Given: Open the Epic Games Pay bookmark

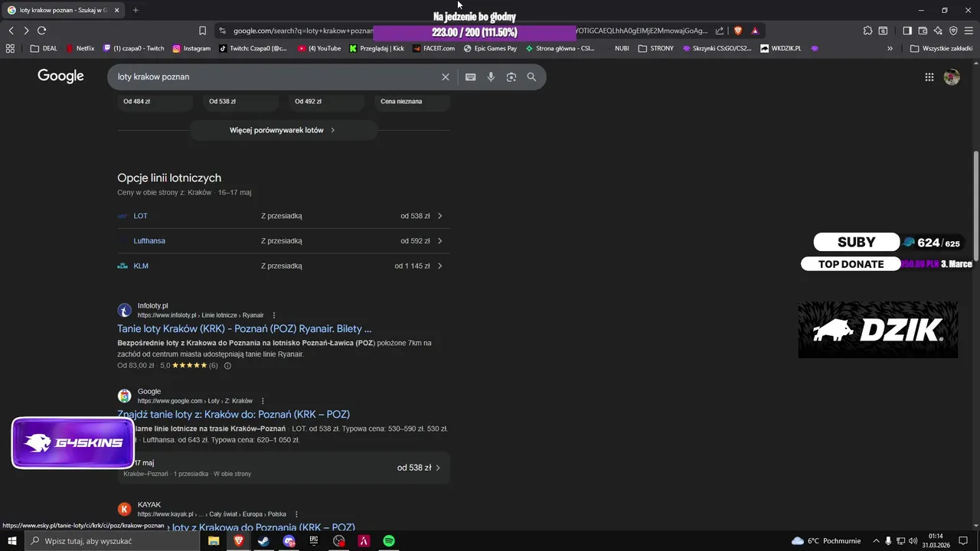Looking at the screenshot, I should pos(490,48).
